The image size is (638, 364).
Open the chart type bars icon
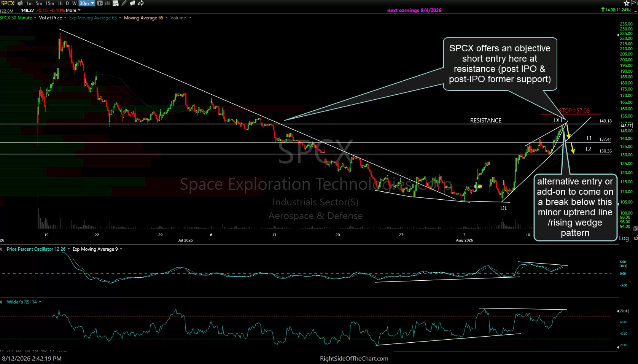click(107, 3)
